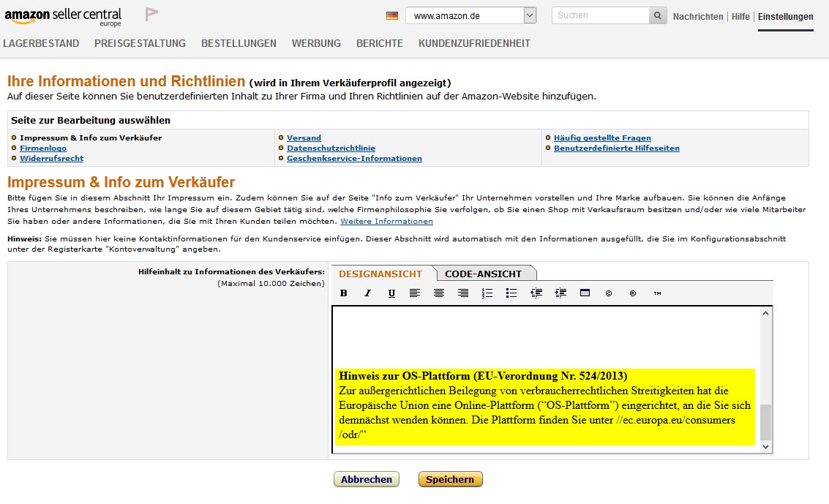Image resolution: width=829 pixels, height=504 pixels.
Task: Click the highlighted OS-Plattform heading text
Action: pyautogui.click(x=483, y=376)
